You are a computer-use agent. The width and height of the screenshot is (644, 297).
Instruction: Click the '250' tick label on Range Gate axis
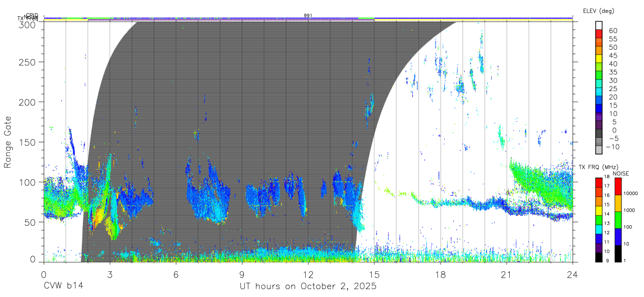coord(28,62)
